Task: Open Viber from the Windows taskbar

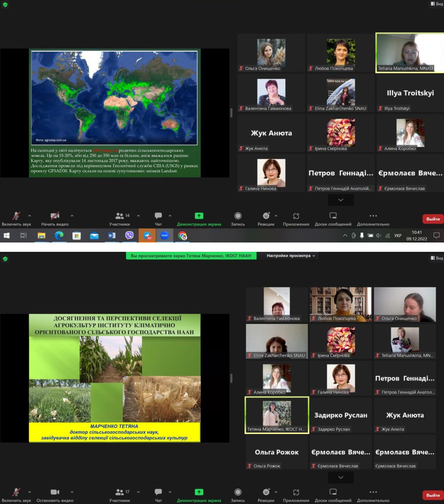Action: coord(129,235)
